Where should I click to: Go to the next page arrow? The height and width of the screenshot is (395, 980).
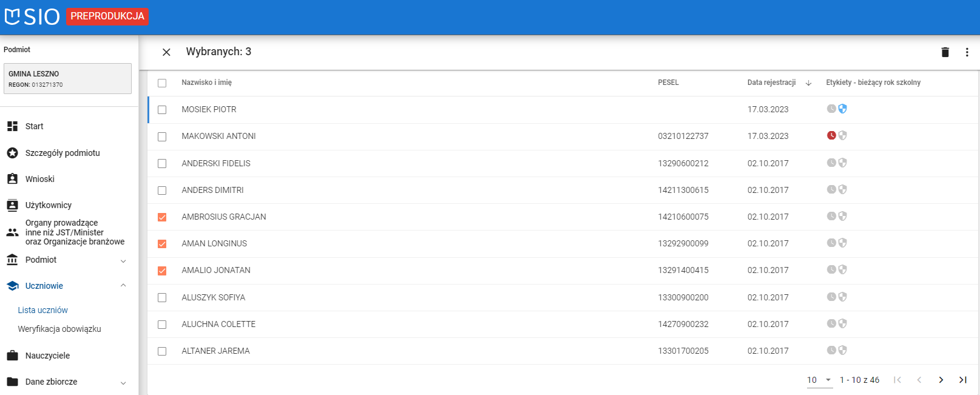941,380
